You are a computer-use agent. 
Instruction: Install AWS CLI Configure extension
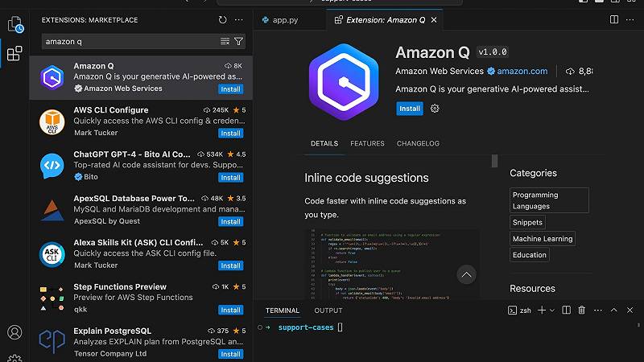[x=230, y=134]
